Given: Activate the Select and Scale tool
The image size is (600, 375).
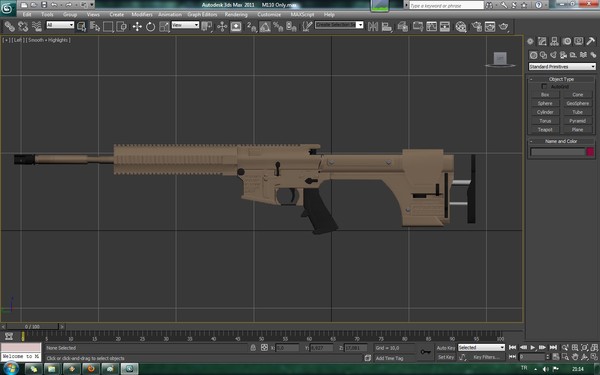Looking at the screenshot, I should point(164,26).
